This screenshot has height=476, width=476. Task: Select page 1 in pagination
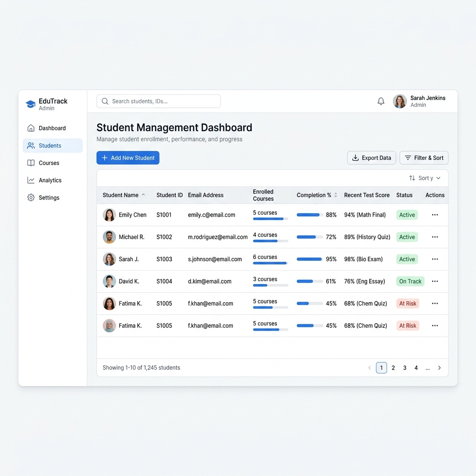coord(381,368)
